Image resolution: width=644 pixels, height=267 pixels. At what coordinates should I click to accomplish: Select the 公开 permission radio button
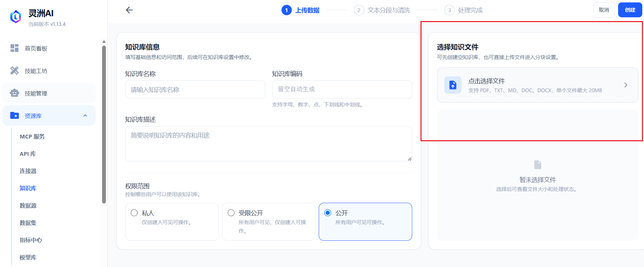[328, 213]
